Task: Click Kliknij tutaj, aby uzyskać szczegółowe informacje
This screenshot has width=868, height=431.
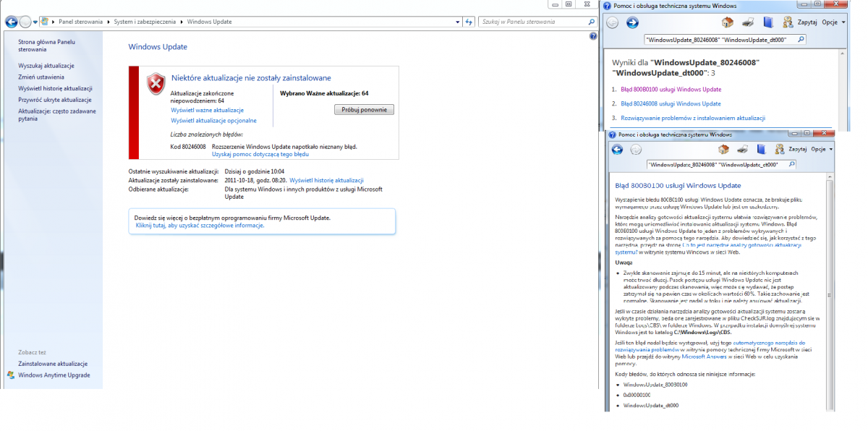Action: 200,226
